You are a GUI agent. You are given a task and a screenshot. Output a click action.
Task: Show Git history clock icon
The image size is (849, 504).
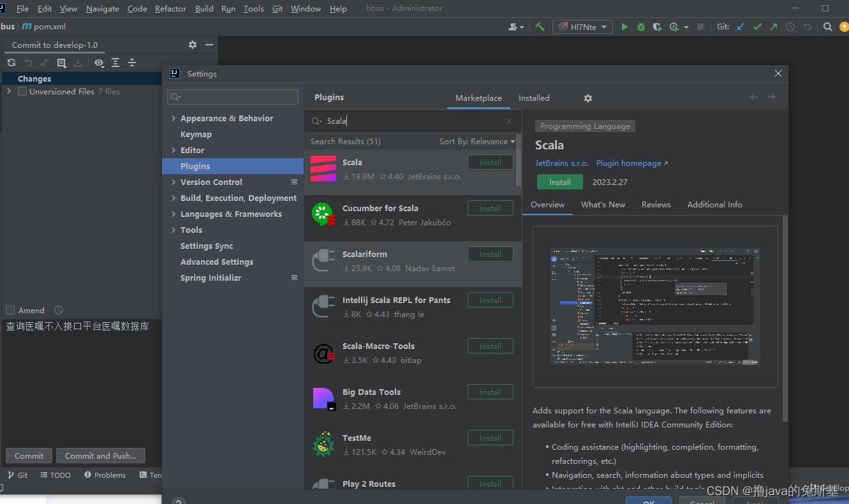[x=790, y=27]
